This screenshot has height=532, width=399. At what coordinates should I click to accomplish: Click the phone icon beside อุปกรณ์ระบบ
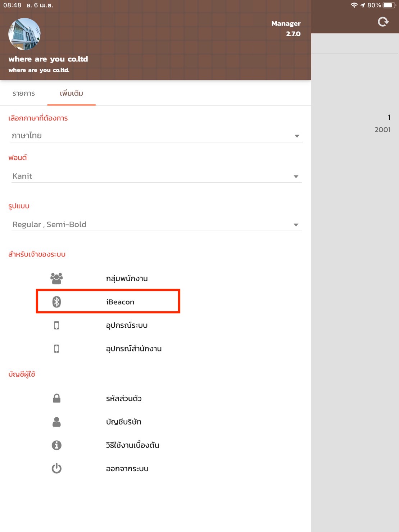56,325
